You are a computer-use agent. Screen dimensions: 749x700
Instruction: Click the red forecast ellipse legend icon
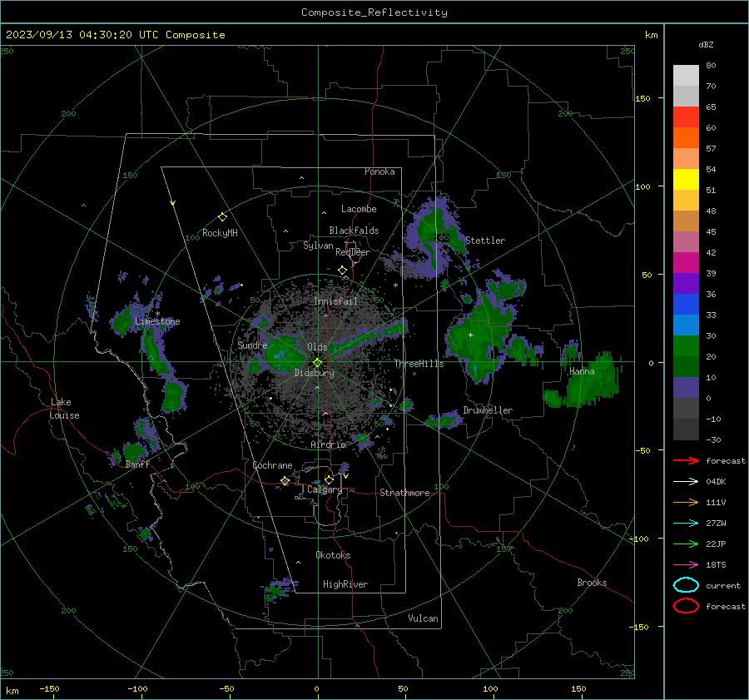pyautogui.click(x=686, y=606)
